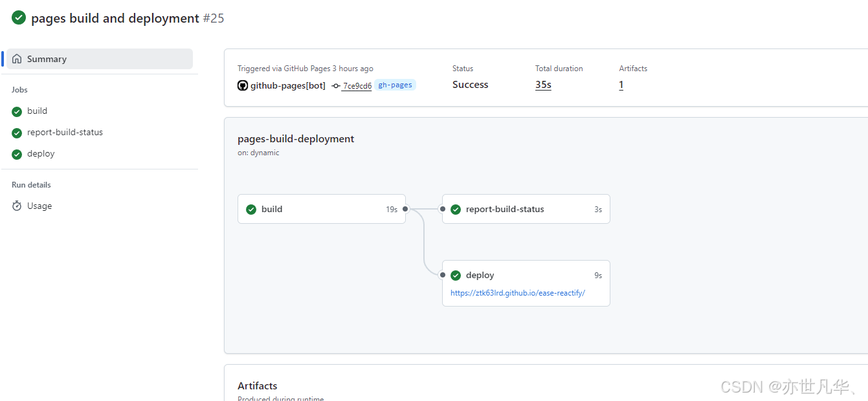Open report-build-status node in workflow graph
868x401 pixels.
point(526,209)
